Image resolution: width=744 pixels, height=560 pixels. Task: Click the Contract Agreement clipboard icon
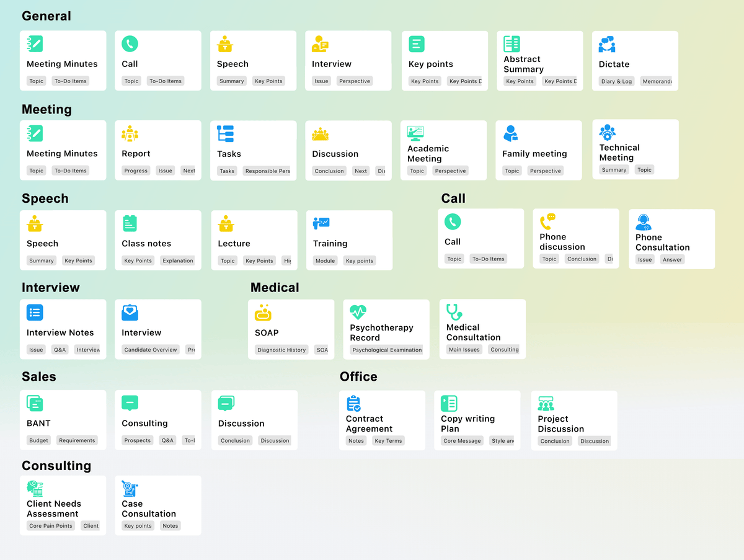tap(353, 403)
